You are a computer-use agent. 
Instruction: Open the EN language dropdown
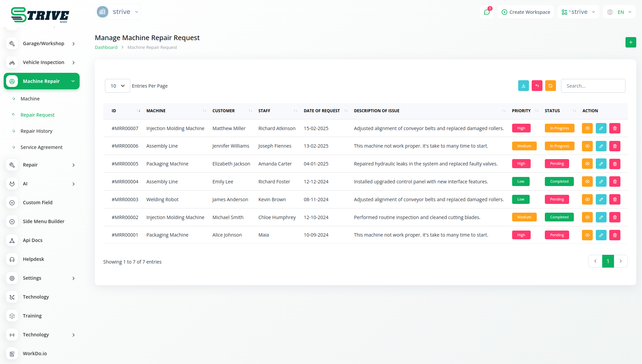point(619,12)
